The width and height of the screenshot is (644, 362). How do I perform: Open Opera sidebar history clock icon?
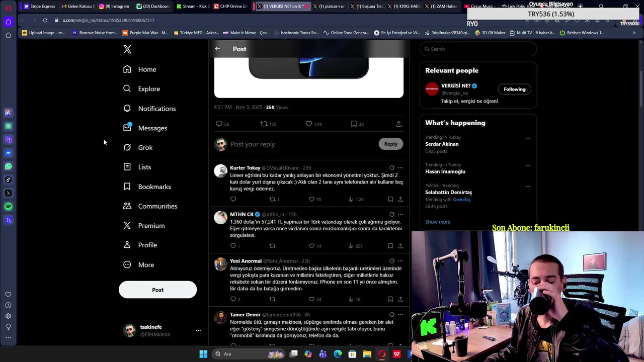tap(8, 305)
